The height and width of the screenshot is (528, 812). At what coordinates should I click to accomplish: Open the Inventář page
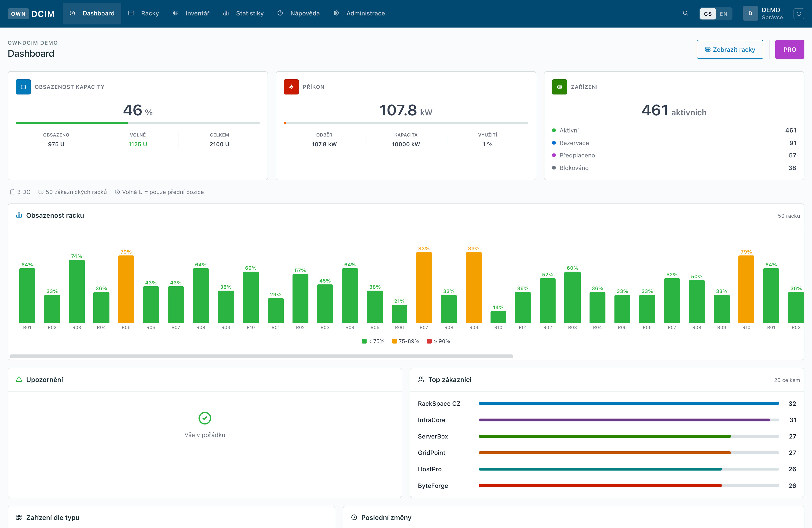pos(191,13)
